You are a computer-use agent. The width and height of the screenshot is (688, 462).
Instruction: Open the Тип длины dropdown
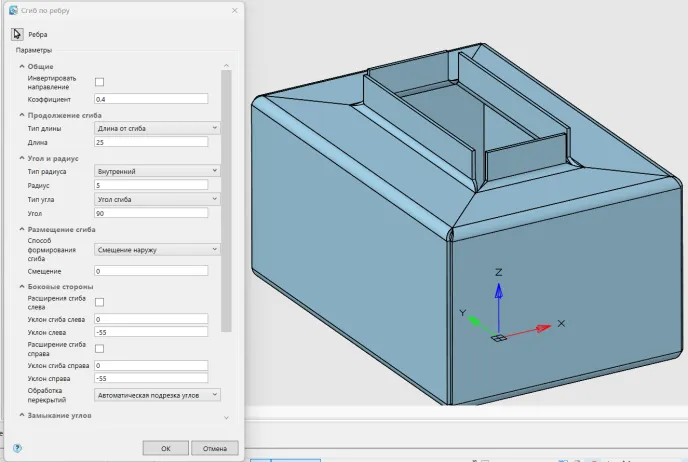pos(156,127)
